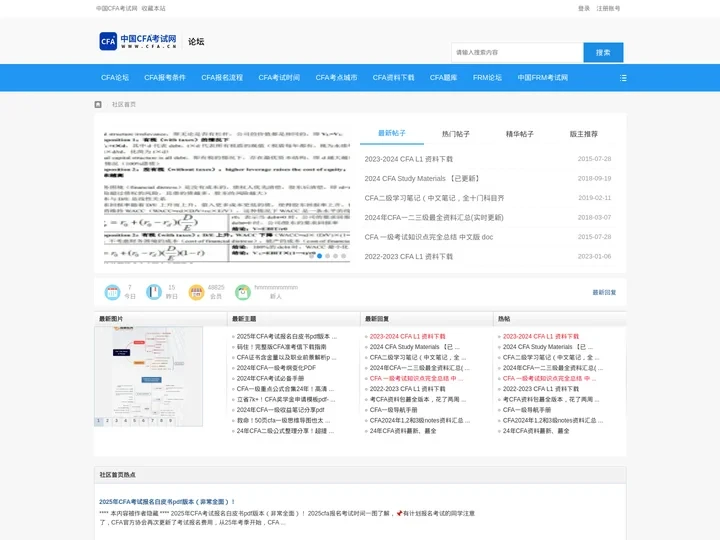The image size is (720, 540).
Task: Open 2024年CFA一二三级最全资料汇总 post in tab list
Action: (434, 217)
